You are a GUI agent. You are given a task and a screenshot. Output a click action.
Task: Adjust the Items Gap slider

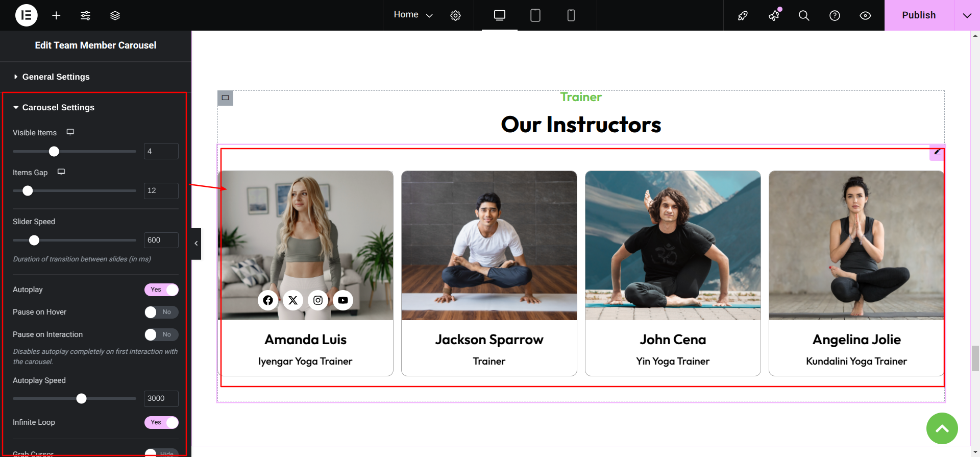coord(28,190)
